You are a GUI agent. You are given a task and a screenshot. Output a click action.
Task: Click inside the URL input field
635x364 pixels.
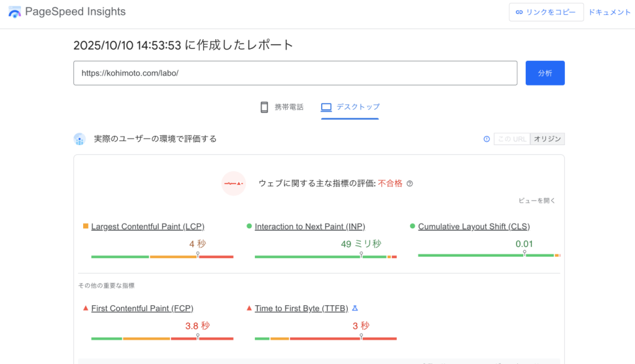click(295, 73)
